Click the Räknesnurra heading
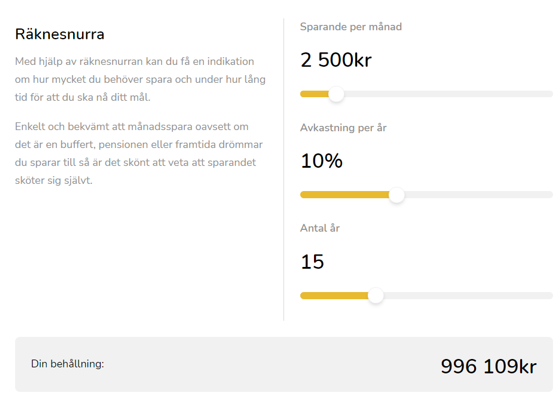Viewport: 560px width, 402px height. point(60,34)
